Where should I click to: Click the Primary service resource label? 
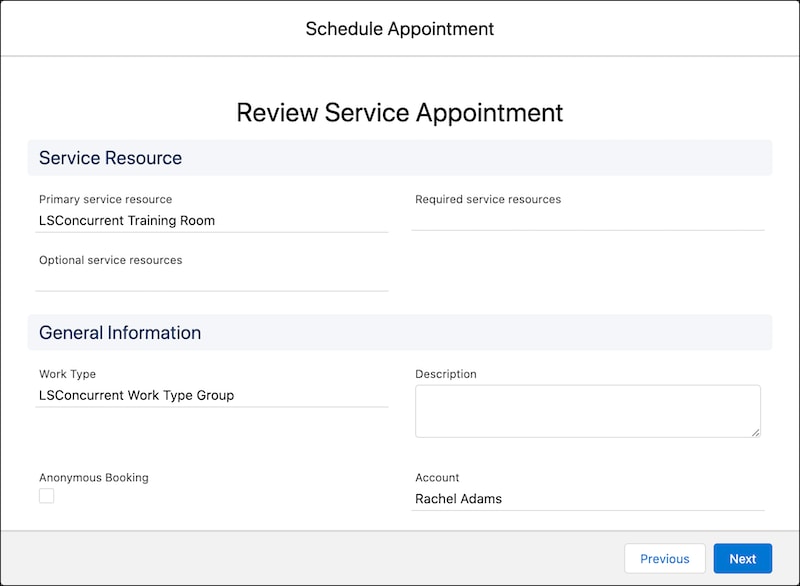[106, 199]
